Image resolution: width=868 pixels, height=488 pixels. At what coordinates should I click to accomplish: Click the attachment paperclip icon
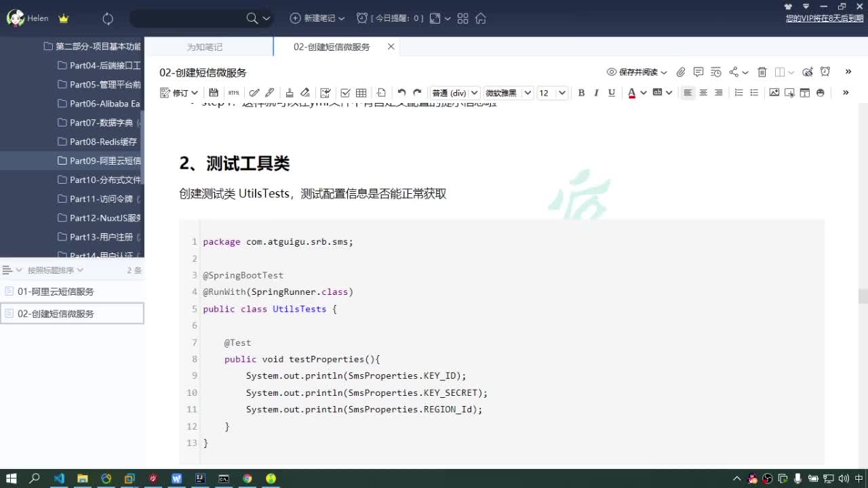681,72
